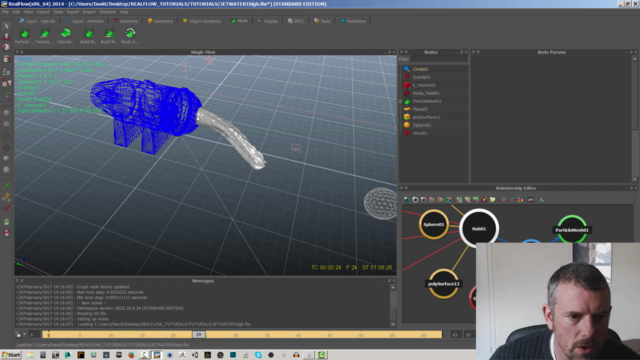The image size is (640, 360).
Task: Click the polySurface13 cube icon in Nodes list
Action: point(407,117)
